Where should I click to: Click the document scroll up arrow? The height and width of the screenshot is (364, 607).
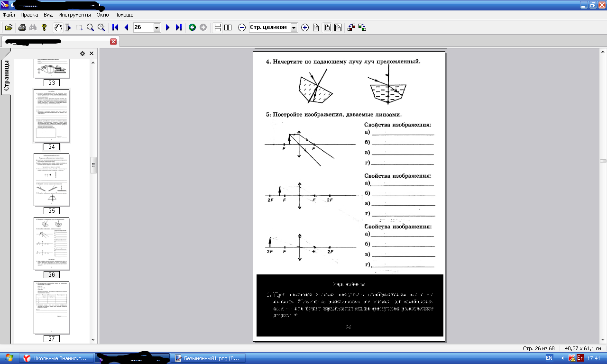603,51
